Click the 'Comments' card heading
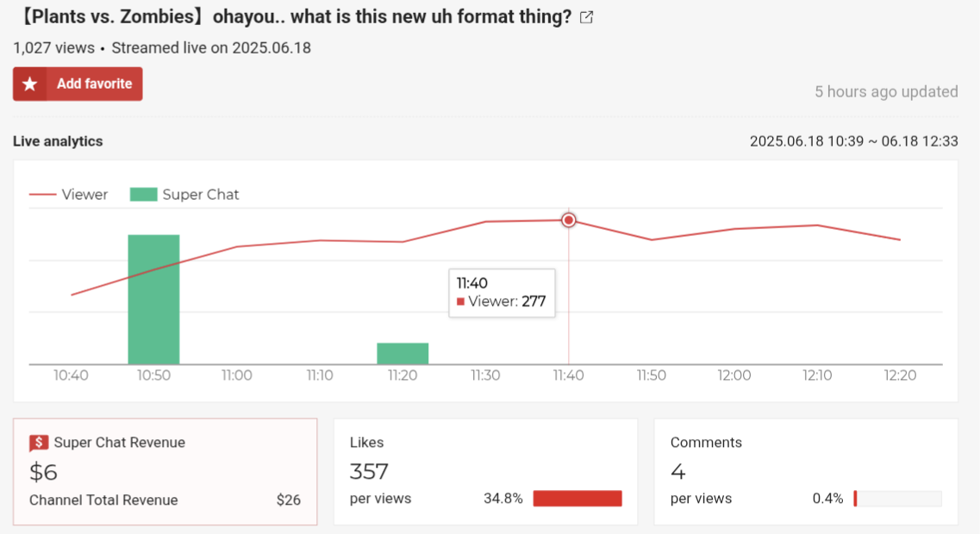980x534 pixels. [x=706, y=442]
